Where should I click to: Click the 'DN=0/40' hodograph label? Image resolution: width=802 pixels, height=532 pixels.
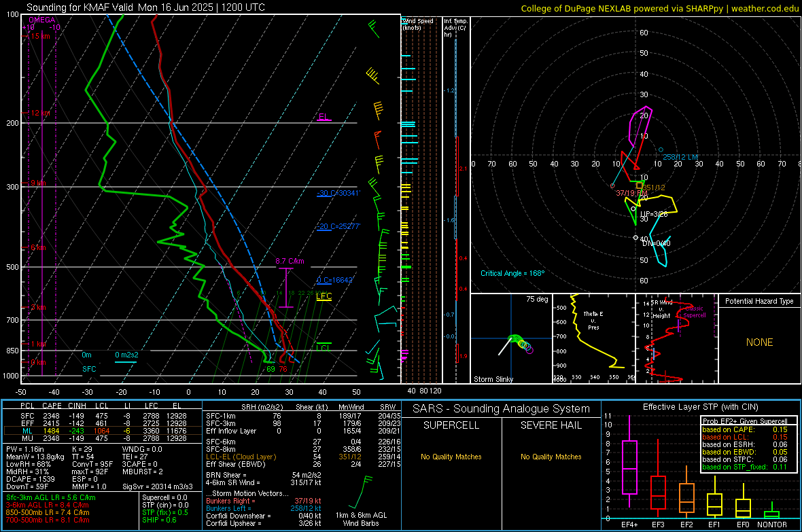point(657,243)
